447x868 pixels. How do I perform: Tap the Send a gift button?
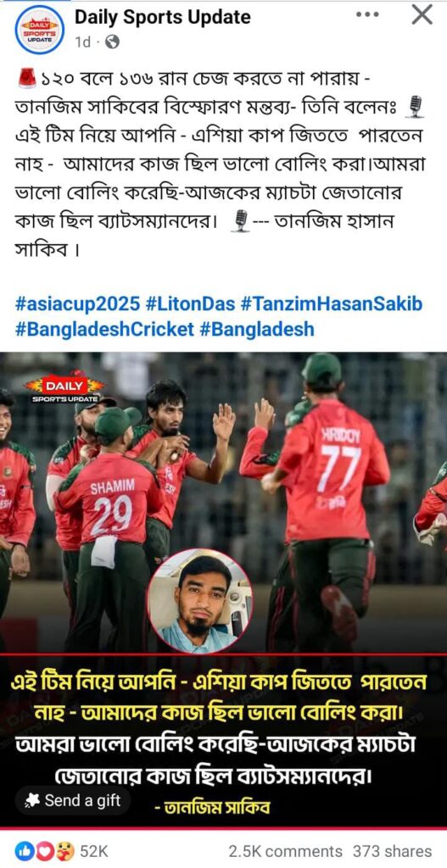coord(74,800)
